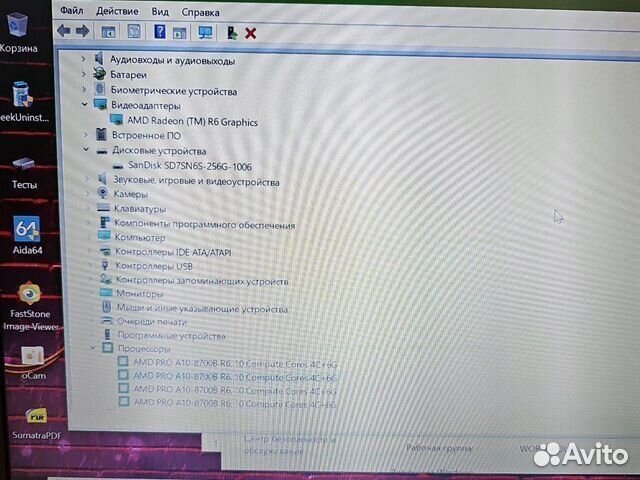Expand Аудиовходы и аудиовыходы node
The image size is (640, 480).
click(83, 59)
